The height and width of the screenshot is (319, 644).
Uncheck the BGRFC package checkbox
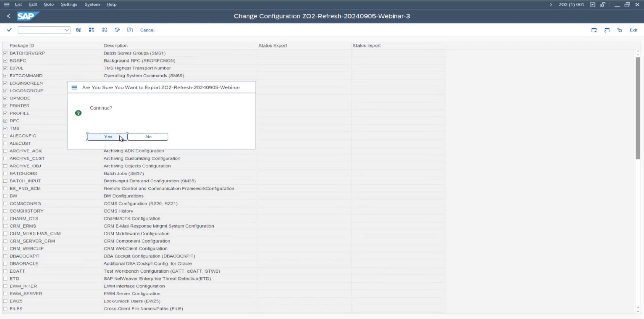(x=5, y=60)
